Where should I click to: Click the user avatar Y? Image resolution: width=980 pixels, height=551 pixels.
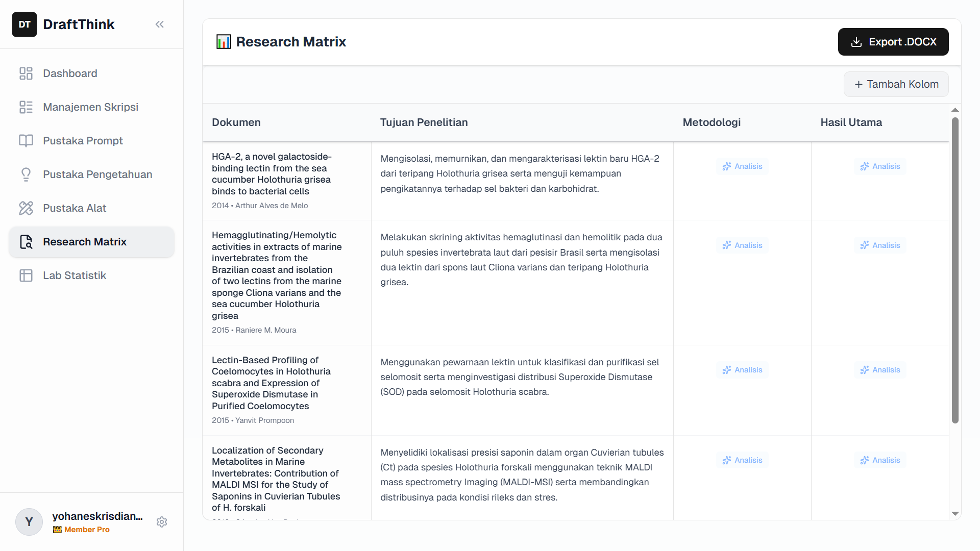tap(29, 522)
